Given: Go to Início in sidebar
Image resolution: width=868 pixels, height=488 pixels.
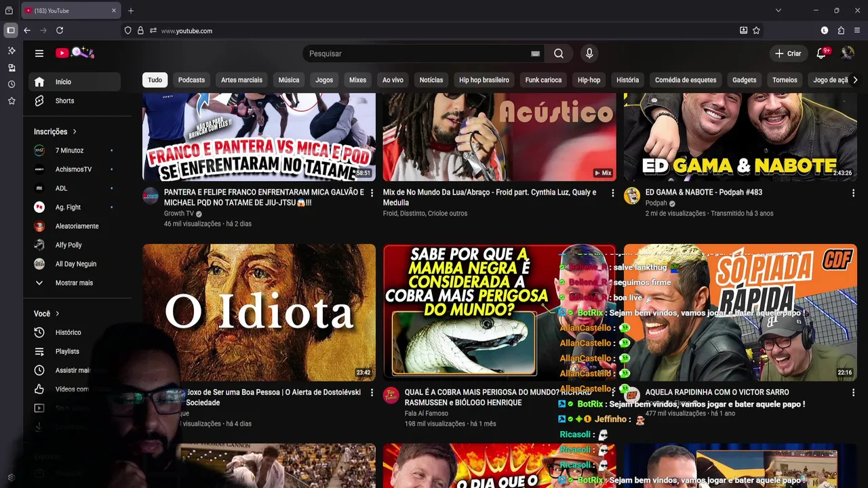Looking at the screenshot, I should click(x=75, y=82).
